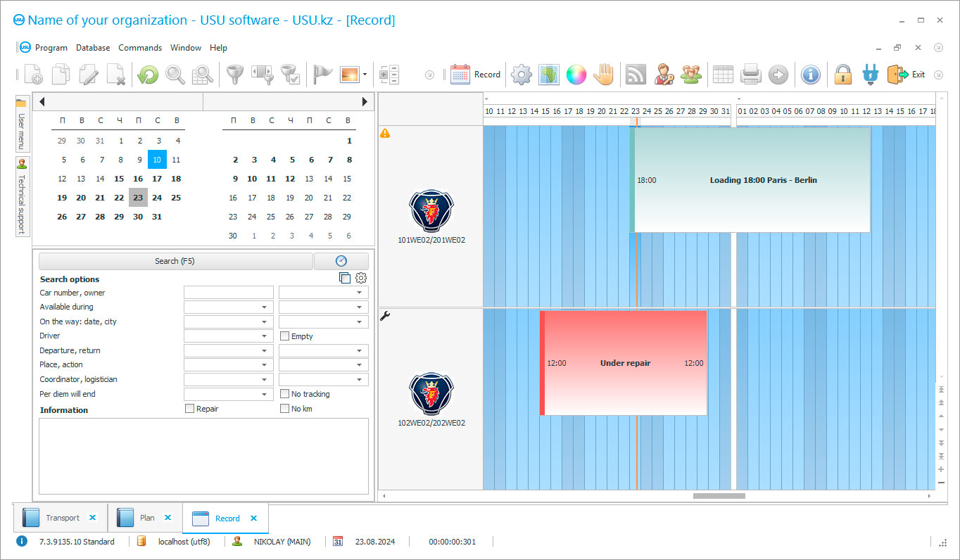960x560 pixels.
Task: Enable the Repair checkbox
Action: [189, 408]
